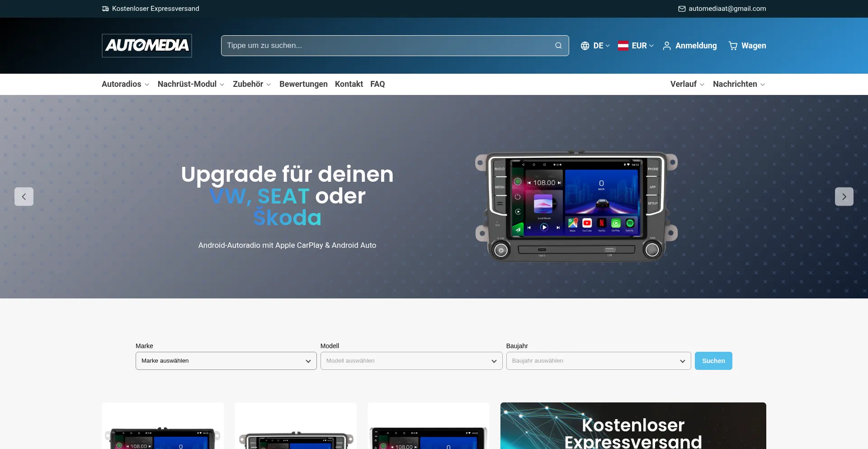Open the shopping cart Wagen
The image size is (868, 449).
[x=747, y=46]
